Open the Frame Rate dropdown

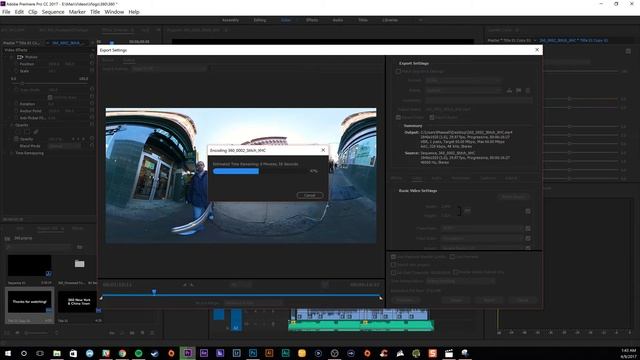[482, 229]
